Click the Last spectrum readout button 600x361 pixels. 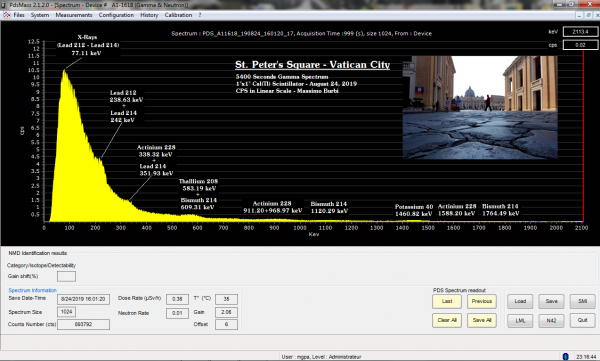(447, 301)
